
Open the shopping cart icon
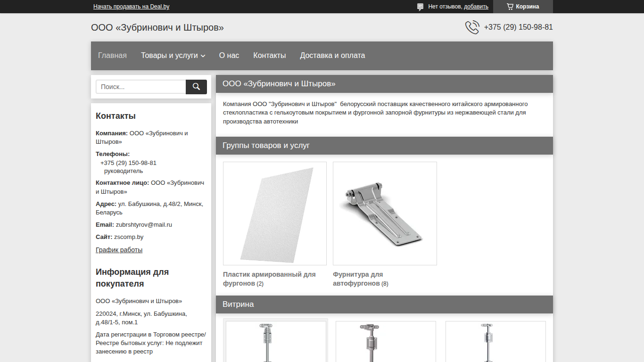tap(510, 7)
